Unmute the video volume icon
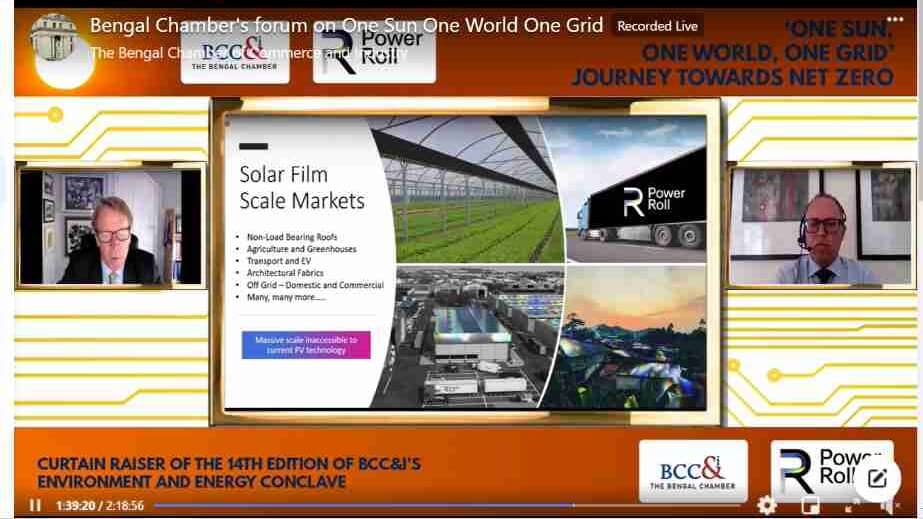The image size is (923, 519). [891, 505]
